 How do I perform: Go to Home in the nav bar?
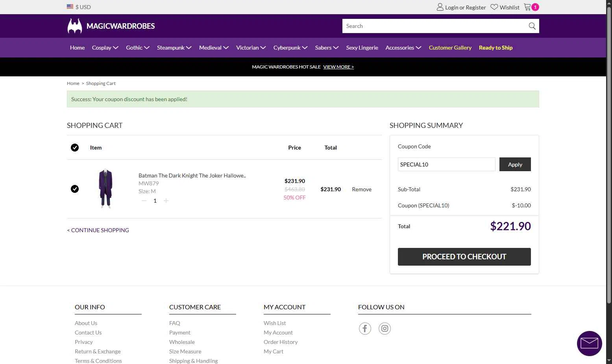(77, 48)
